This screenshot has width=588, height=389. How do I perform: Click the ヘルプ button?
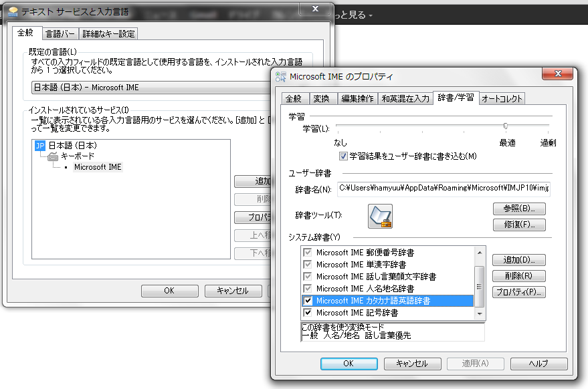539,364
